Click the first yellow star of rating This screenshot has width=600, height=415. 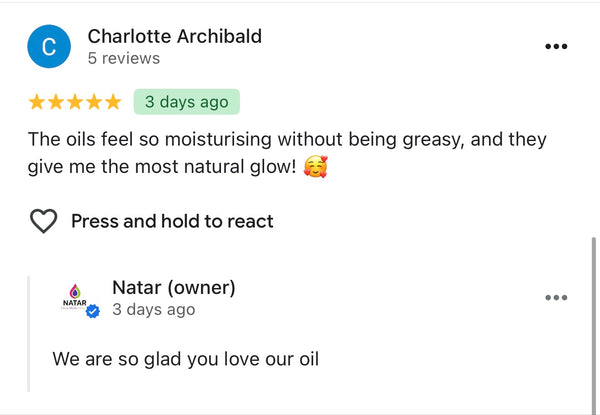click(37, 102)
